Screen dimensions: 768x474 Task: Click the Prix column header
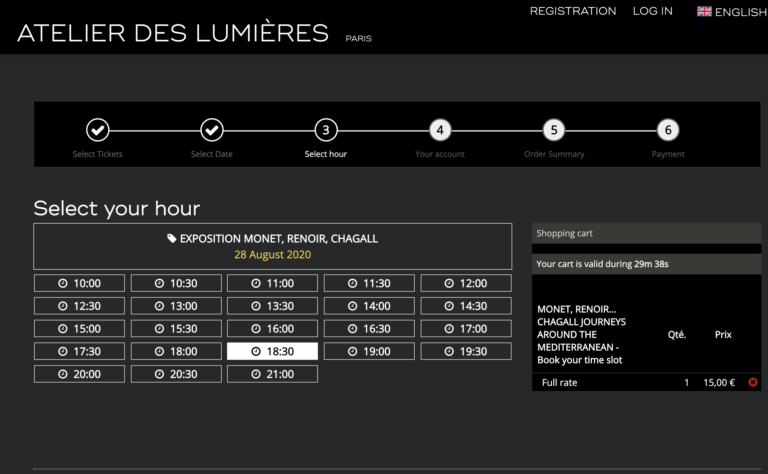pyautogui.click(x=723, y=334)
